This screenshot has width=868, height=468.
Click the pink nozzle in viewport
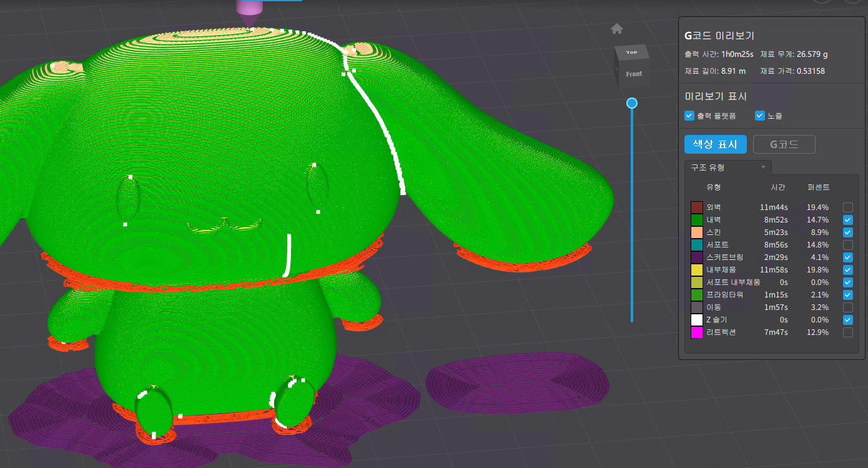coord(250,12)
